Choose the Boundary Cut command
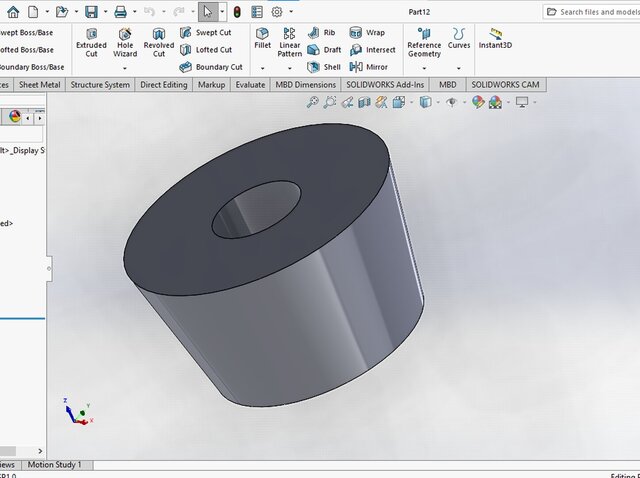This screenshot has width=640, height=478. pos(211,67)
